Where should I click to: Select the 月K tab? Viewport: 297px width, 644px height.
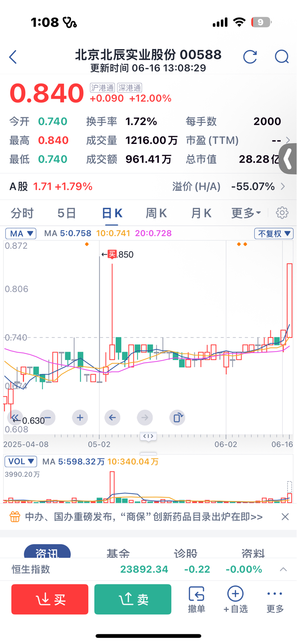[201, 213]
